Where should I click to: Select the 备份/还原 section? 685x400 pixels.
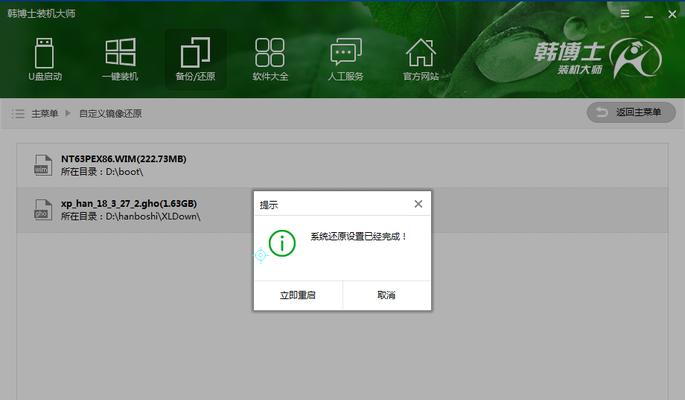point(195,59)
